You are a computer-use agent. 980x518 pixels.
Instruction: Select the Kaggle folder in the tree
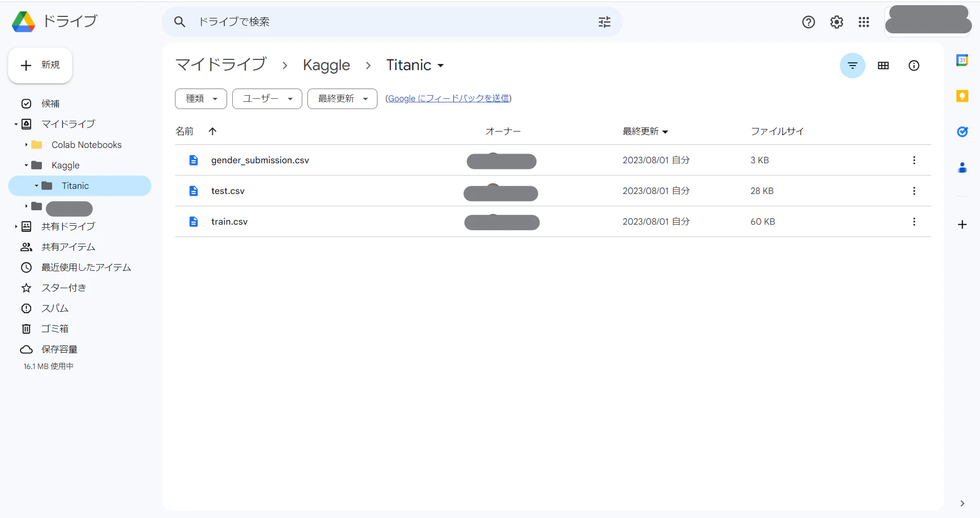[65, 165]
